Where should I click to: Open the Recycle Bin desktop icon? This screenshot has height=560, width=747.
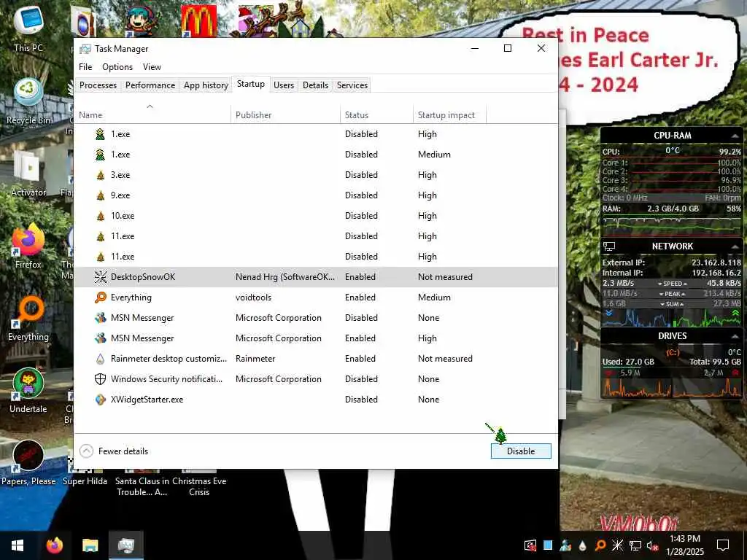pos(28,101)
